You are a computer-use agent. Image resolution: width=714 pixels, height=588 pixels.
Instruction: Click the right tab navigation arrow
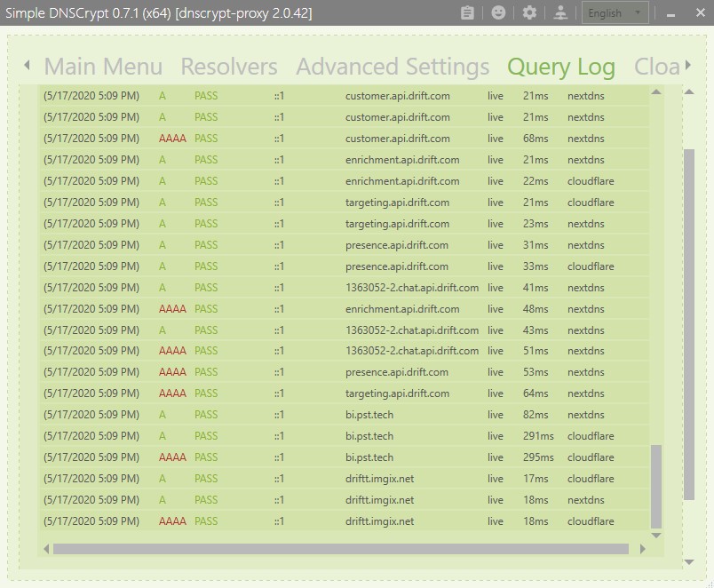[687, 65]
